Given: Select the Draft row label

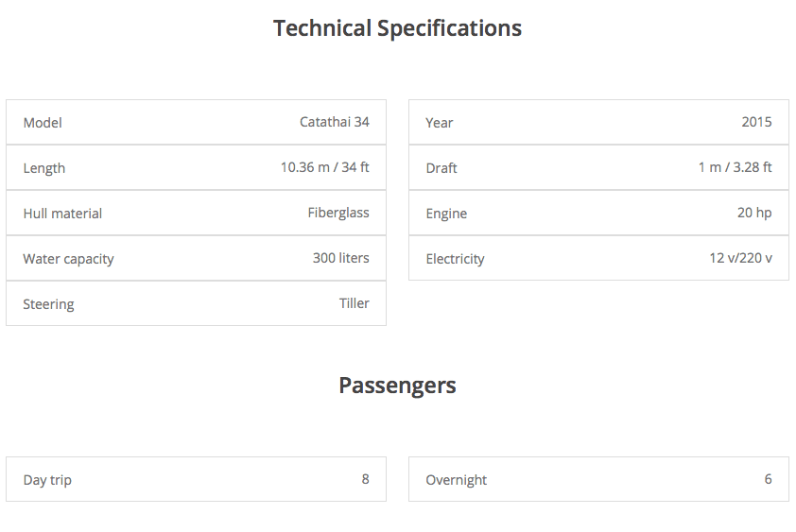Looking at the screenshot, I should (441, 168).
